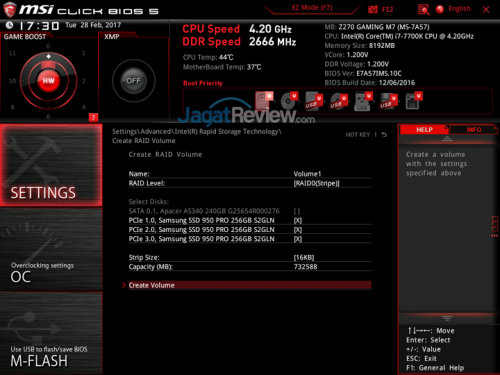Viewport: 500px width, 375px height.
Task: Go back using return arrow icon
Action: pos(384,135)
